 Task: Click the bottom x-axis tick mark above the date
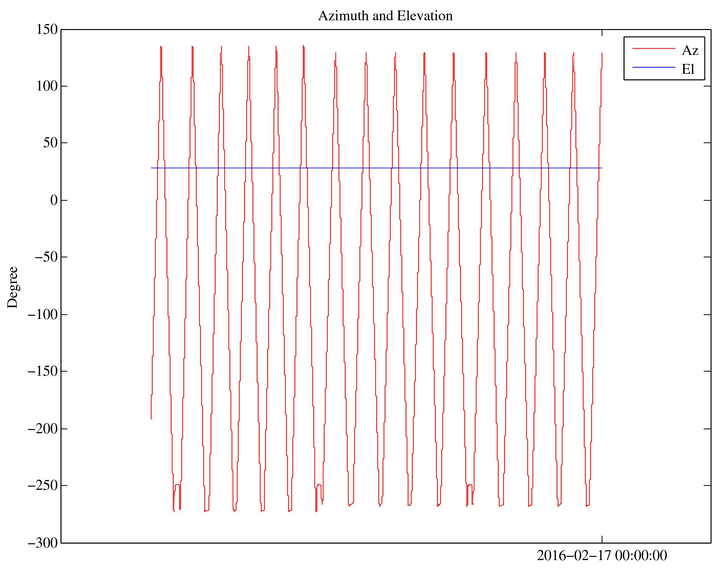click(x=602, y=539)
